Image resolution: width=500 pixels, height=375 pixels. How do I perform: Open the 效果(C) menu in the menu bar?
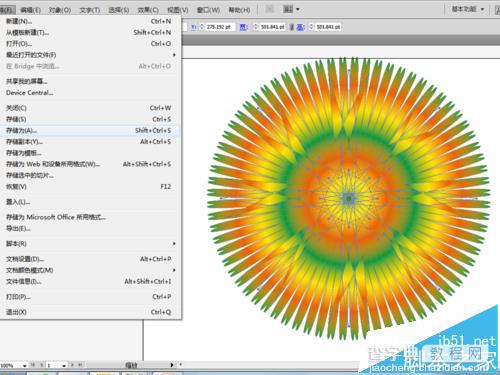tap(148, 10)
